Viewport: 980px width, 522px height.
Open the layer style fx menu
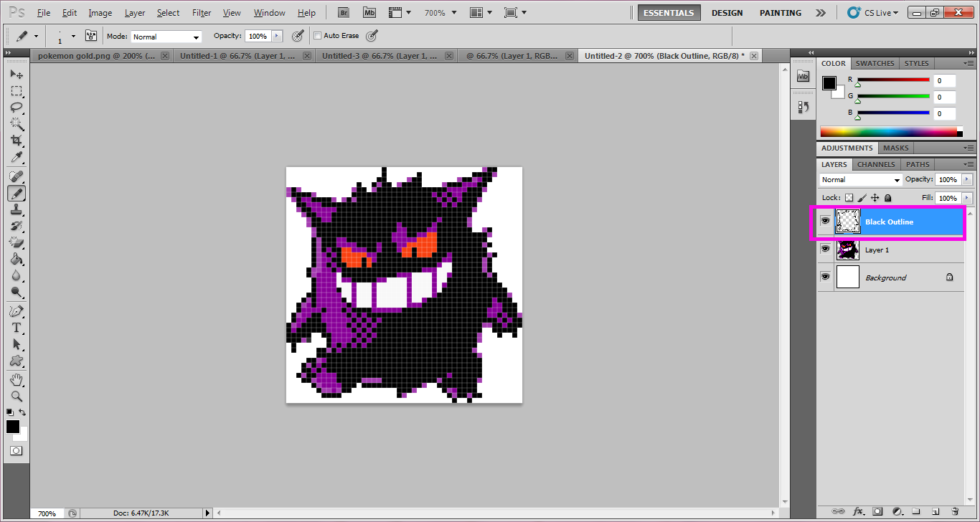point(858,511)
